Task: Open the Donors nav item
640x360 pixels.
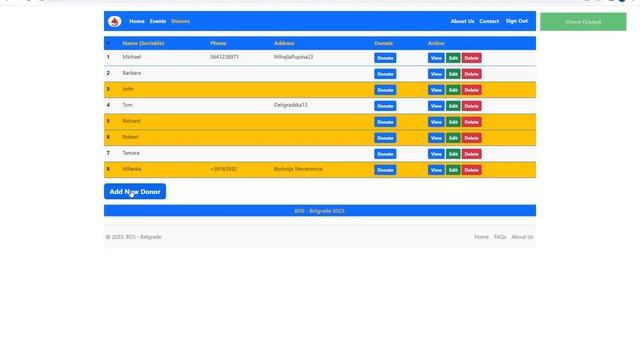Action: (180, 21)
